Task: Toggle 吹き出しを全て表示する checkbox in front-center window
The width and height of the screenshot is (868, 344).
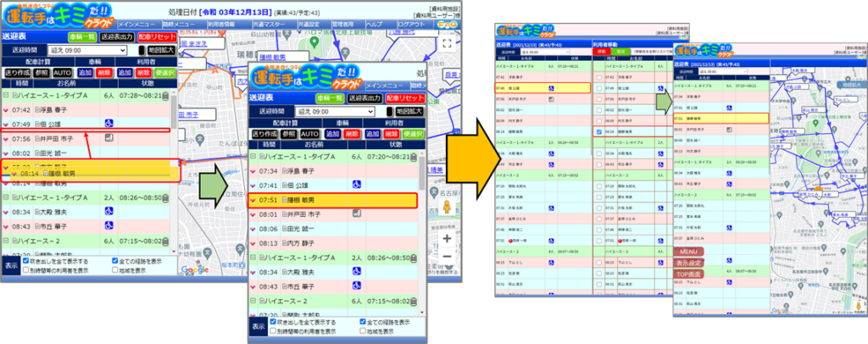Action: 273,321
